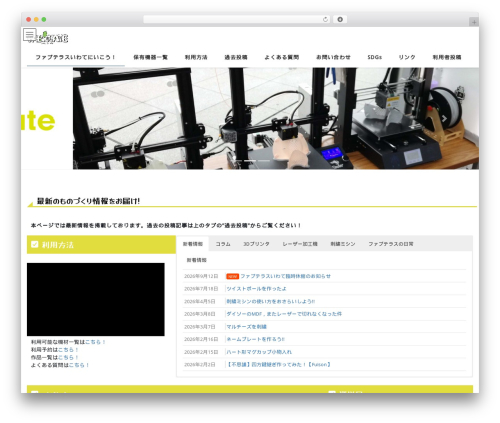This screenshot has height=423, width=500.
Task: Click こちら link for 作品一覧
Action: [68, 357]
